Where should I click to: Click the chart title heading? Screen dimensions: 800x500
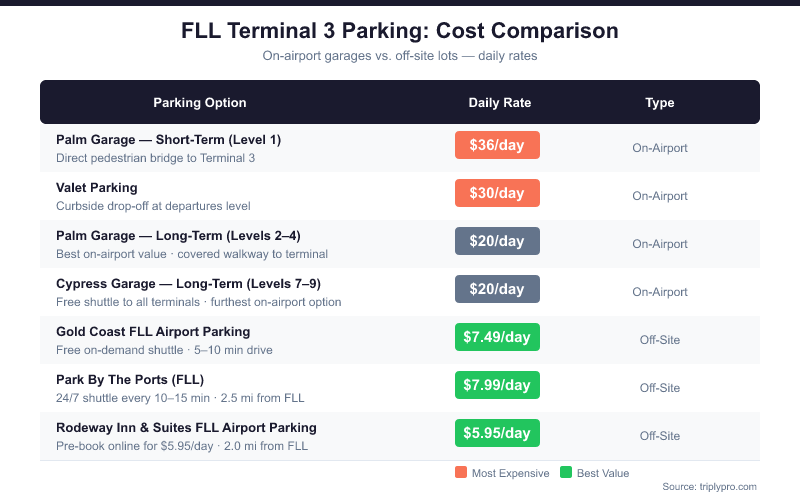[x=400, y=31]
